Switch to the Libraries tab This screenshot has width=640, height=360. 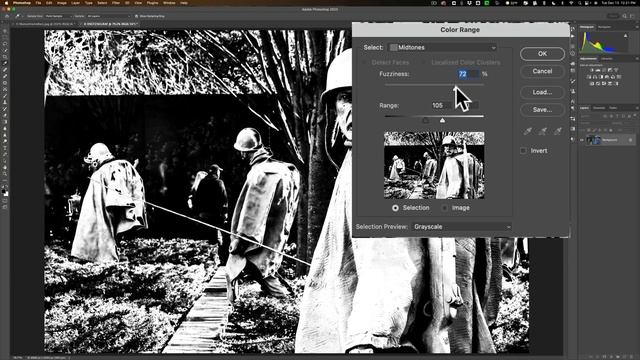(x=607, y=59)
